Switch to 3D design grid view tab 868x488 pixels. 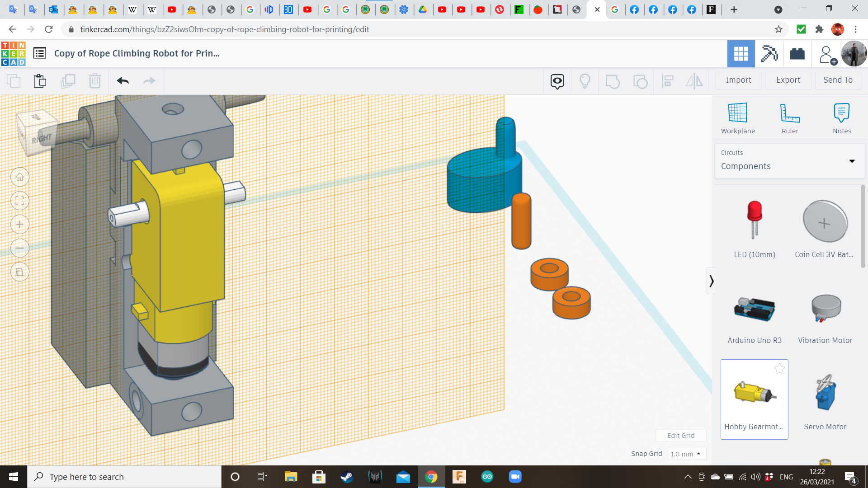click(741, 54)
